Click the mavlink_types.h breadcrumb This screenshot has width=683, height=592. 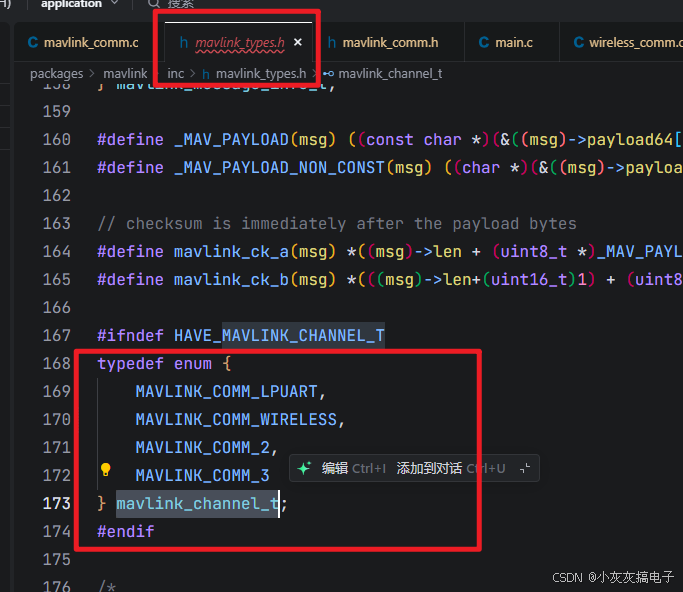click(254, 74)
